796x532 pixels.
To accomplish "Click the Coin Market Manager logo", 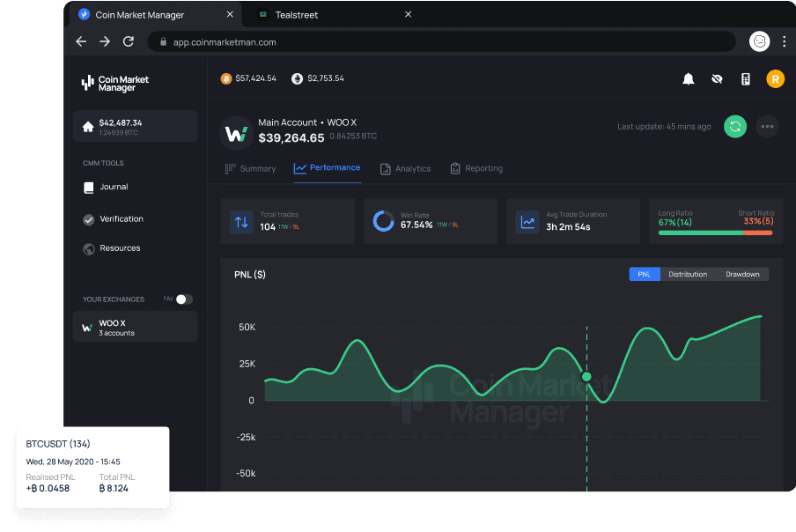I will tap(114, 84).
